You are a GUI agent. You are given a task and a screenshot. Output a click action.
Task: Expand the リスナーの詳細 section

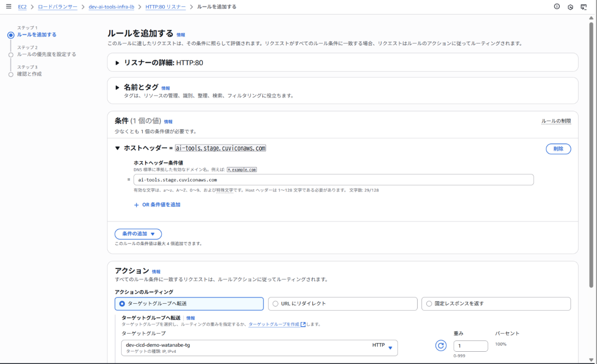[118, 62]
